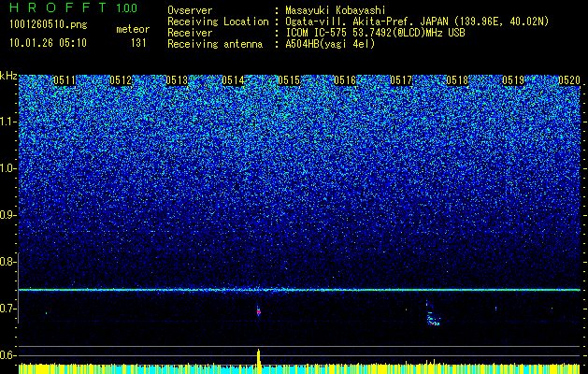Click the 0.9 kHz axis label
Screen dimensions: 588x374
(7, 215)
